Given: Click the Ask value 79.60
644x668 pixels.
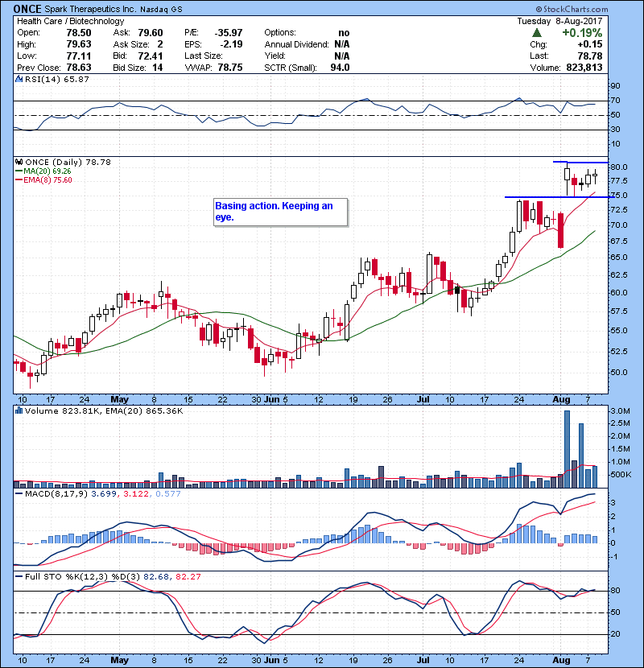Looking at the screenshot, I should coord(151,33).
